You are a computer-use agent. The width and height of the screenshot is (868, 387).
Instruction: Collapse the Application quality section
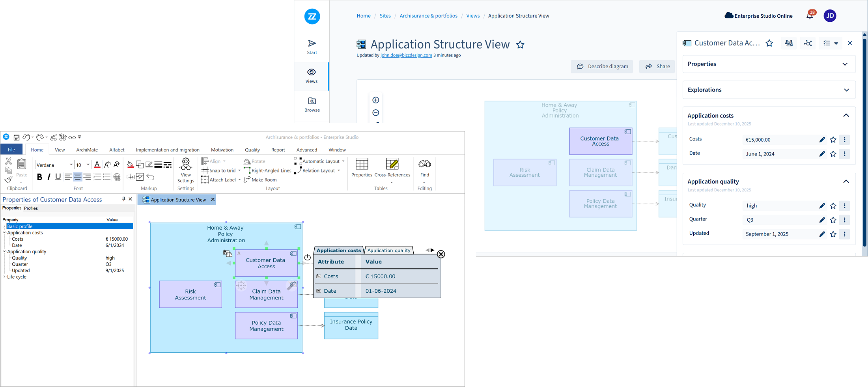pyautogui.click(x=846, y=181)
